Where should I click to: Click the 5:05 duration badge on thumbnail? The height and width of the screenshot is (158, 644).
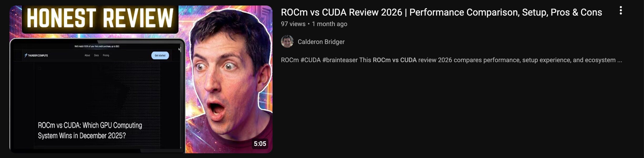tap(260, 144)
